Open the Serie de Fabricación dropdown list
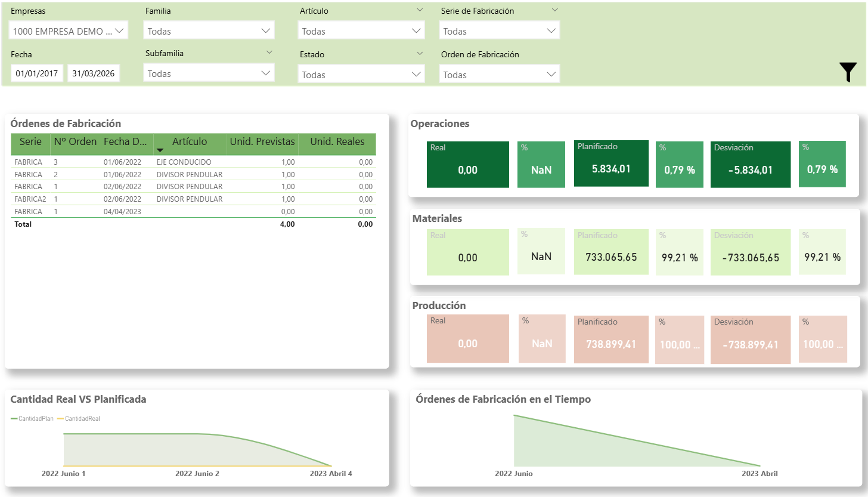Viewport: 868px width, 497px height. [x=499, y=31]
